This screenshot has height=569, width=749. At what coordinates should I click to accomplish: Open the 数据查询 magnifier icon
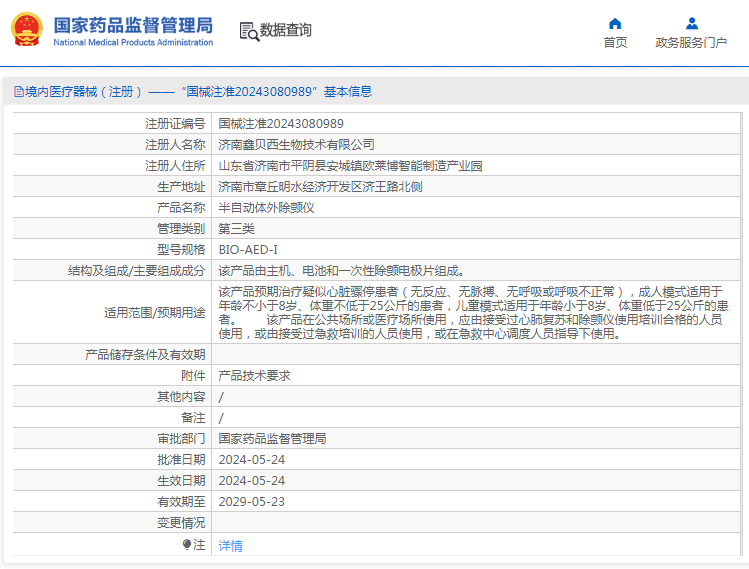pos(249,32)
